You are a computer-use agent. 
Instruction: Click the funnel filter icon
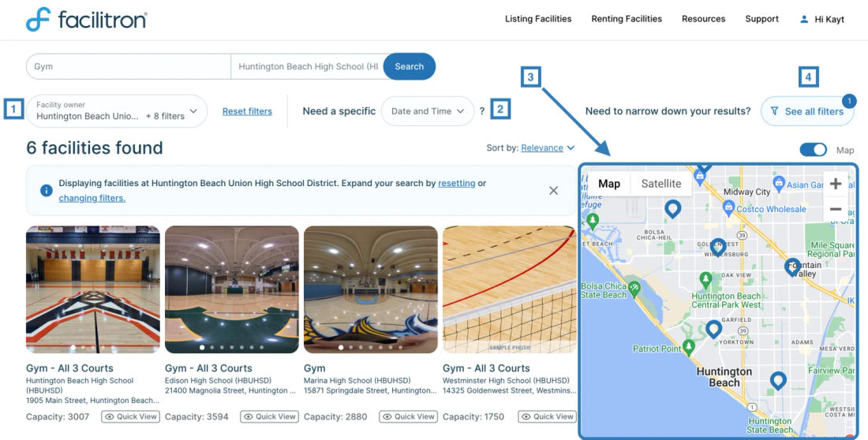coord(774,111)
